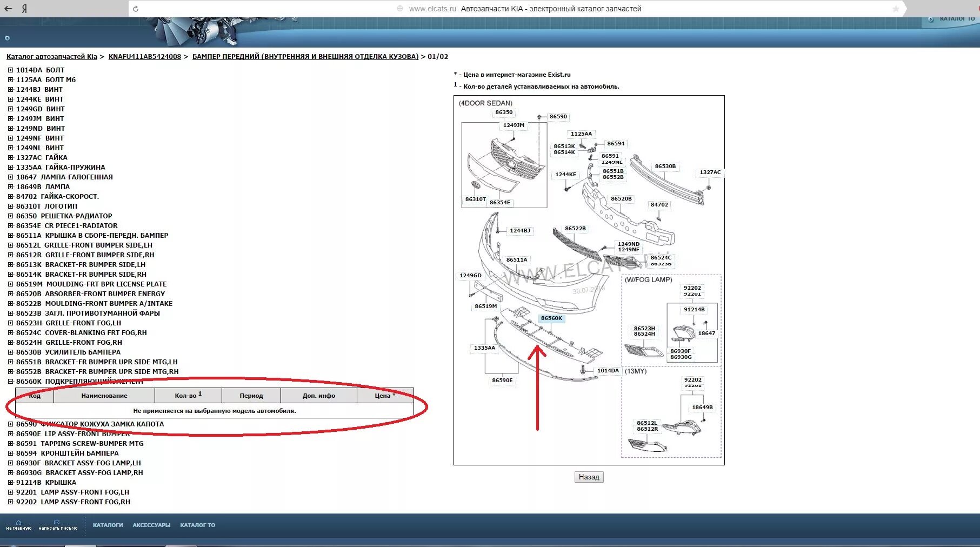Expand the 86350 РЕШЕТКА-РАДИАТОР entry
This screenshot has width=980, height=547.
pos(10,216)
